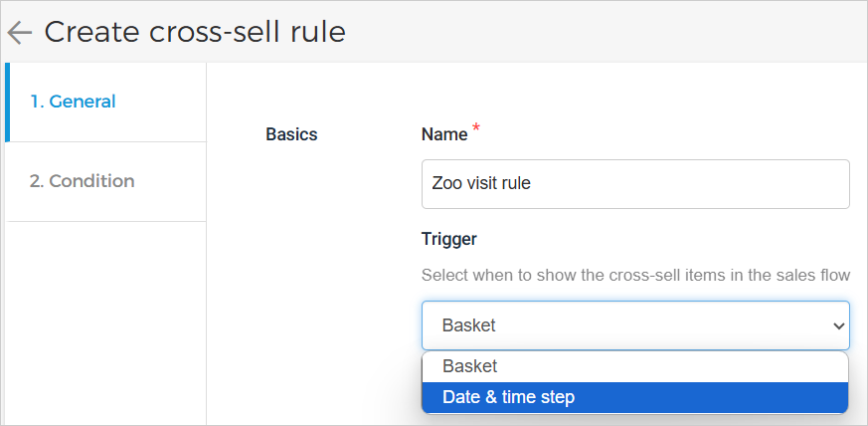The image size is (868, 426).
Task: Click the word "cross-sell" in the heading
Action: pos(202,32)
